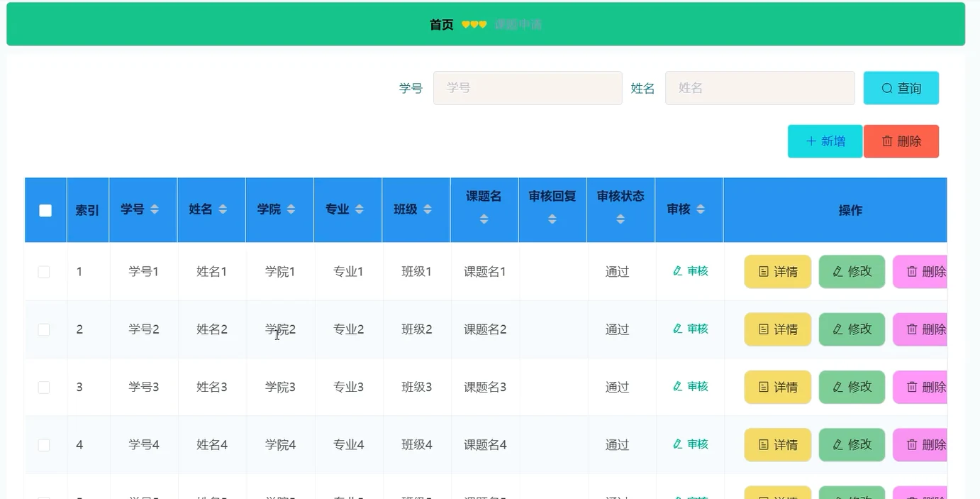The height and width of the screenshot is (499, 980).
Task: Click the 姓名2 cell
Action: [212, 329]
